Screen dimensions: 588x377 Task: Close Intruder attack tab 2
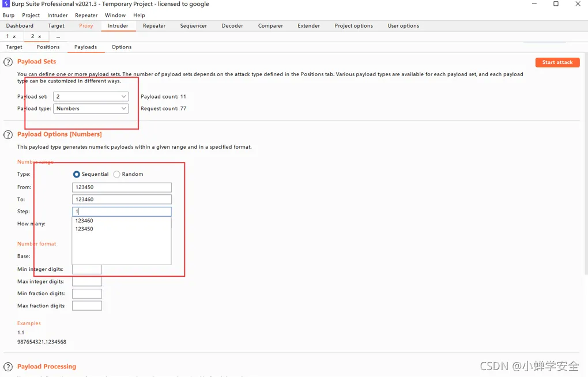point(39,37)
